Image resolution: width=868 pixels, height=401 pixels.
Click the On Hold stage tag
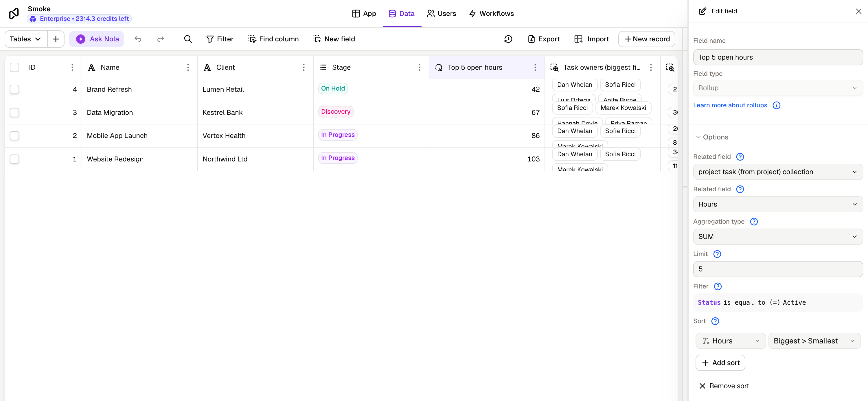333,88
